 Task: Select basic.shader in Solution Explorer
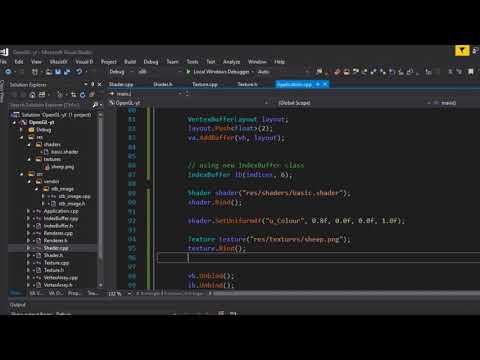64,152
